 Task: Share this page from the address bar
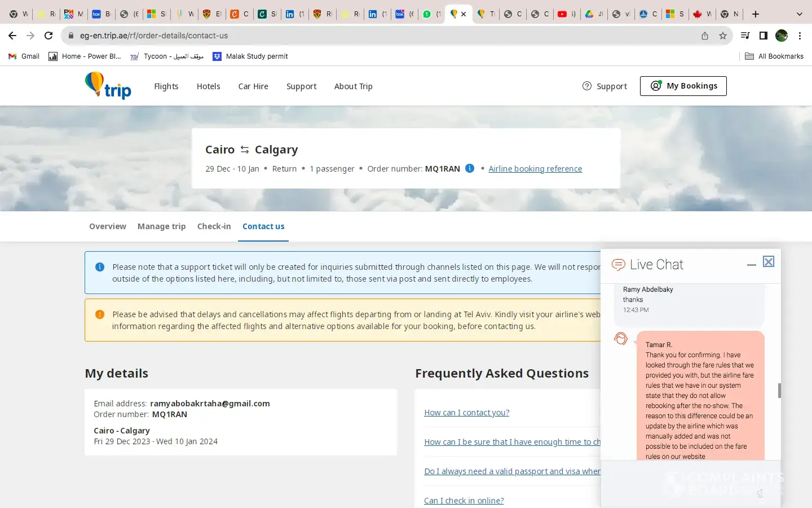point(705,36)
